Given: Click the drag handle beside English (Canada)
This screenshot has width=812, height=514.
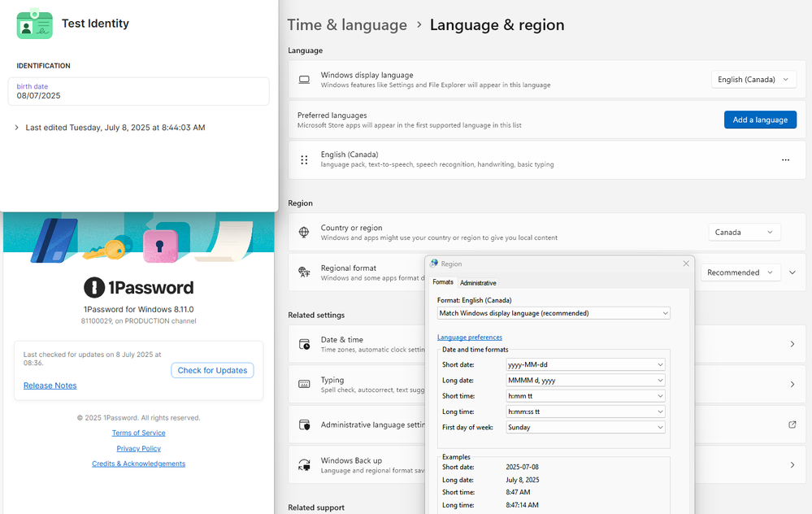Looking at the screenshot, I should 304,160.
